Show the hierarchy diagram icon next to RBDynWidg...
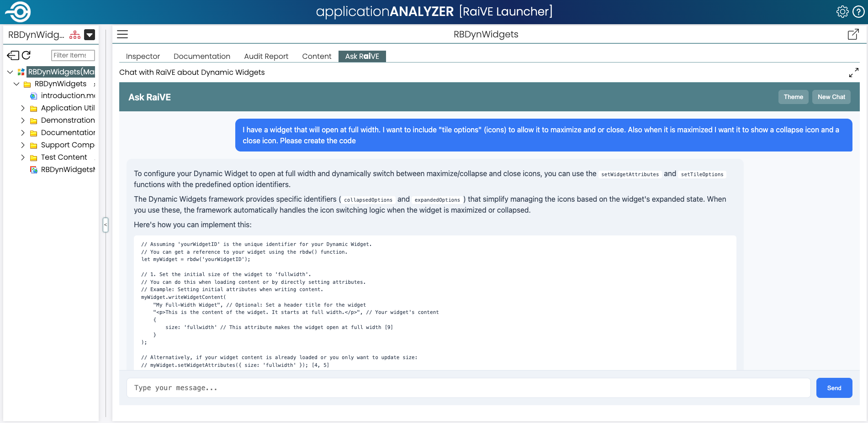Viewport: 868px width, 423px height. [75, 35]
